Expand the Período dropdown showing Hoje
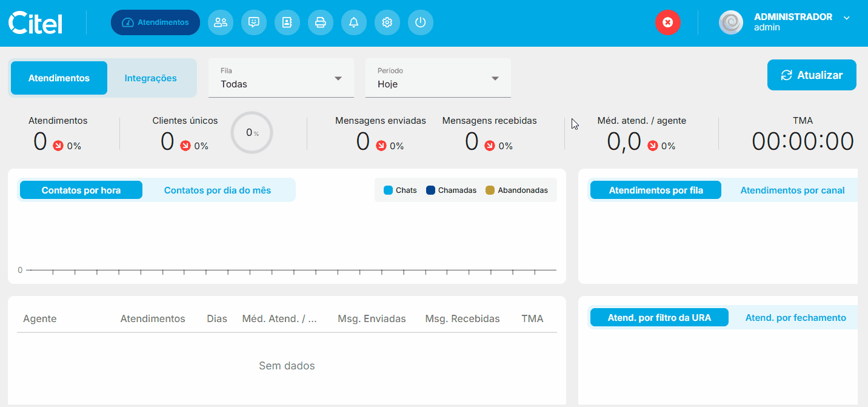Screen dimensions: 868x407 pyautogui.click(x=438, y=78)
